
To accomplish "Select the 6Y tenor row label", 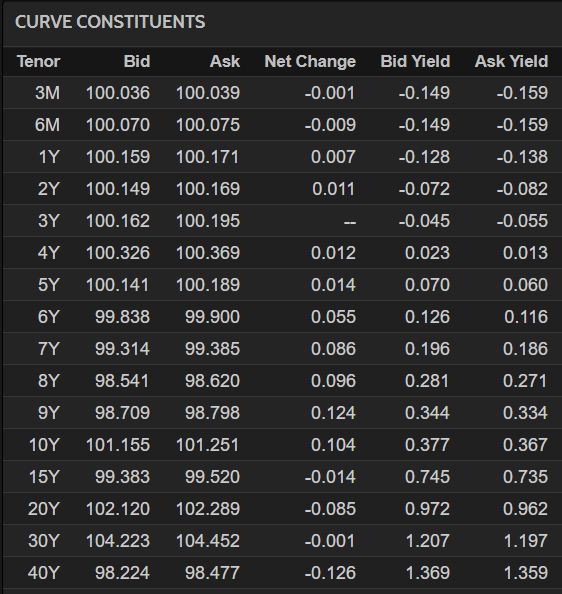I will [49, 317].
